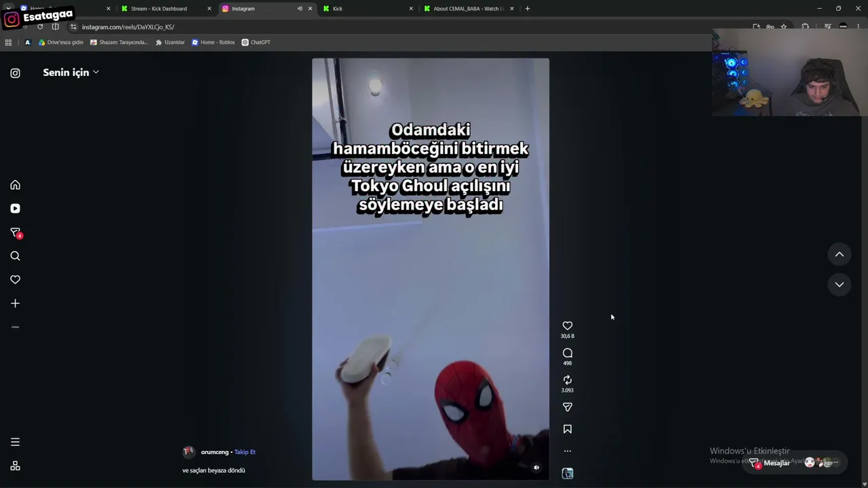Open a new browser tab
Viewport: 868px width, 488px height.
pos(528,9)
